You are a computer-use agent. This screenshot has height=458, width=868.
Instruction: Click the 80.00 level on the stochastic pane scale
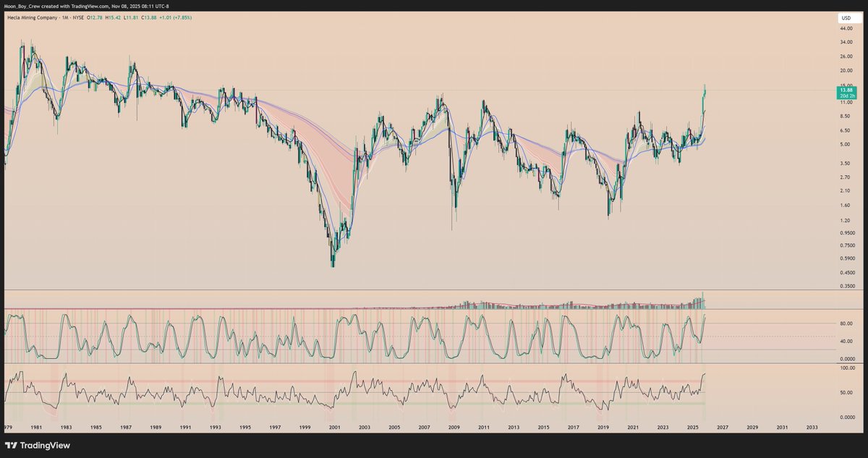click(x=846, y=323)
